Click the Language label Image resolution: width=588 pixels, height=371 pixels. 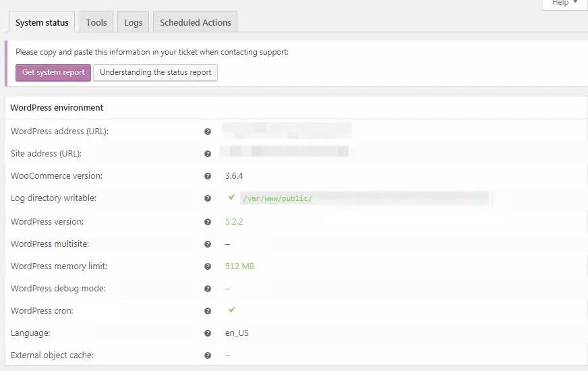(x=30, y=333)
